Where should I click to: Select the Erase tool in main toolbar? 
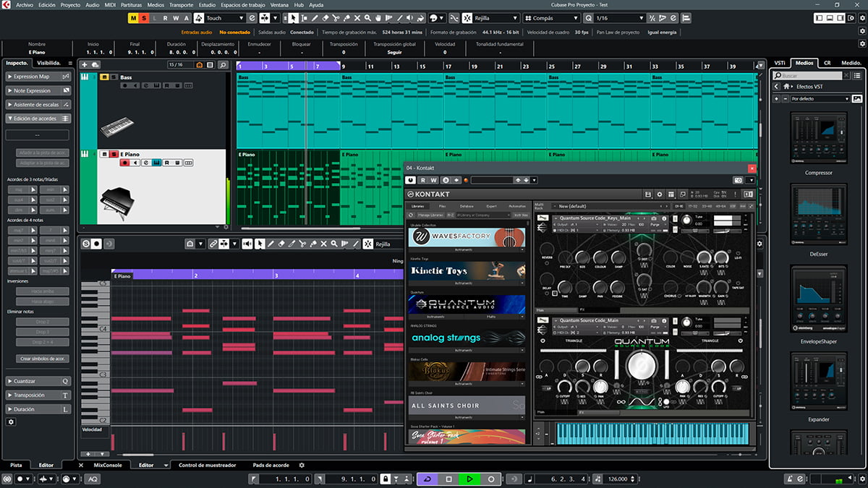(x=325, y=17)
